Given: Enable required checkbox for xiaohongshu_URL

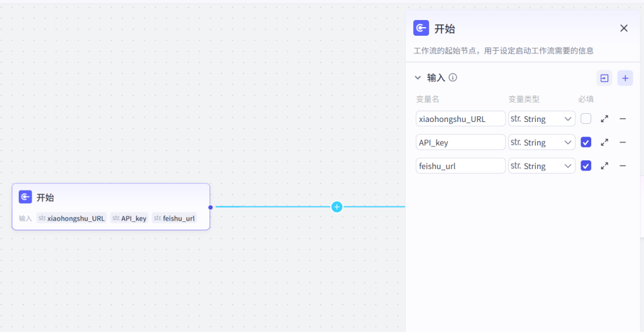Looking at the screenshot, I should (586, 119).
